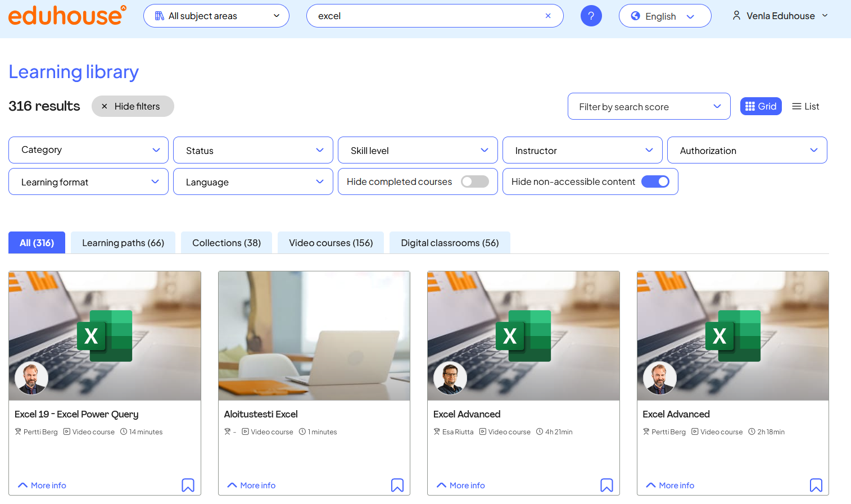851x504 pixels.
Task: Open the Filter by search score dropdown
Action: (x=649, y=106)
